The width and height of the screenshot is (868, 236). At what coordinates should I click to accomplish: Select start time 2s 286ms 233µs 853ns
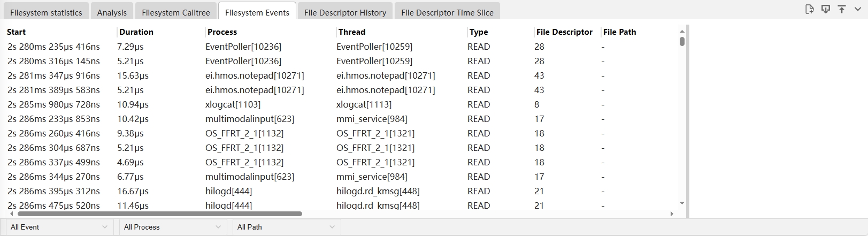pos(53,119)
